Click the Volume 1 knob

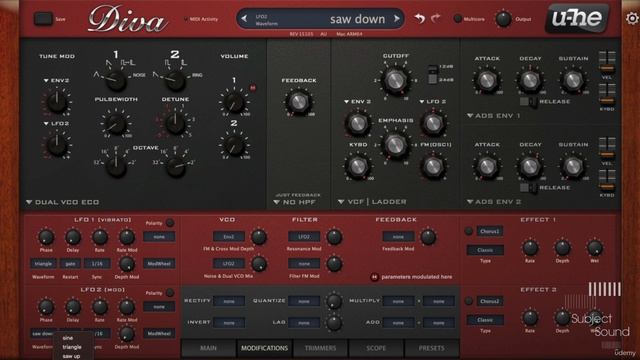pyautogui.click(x=234, y=102)
